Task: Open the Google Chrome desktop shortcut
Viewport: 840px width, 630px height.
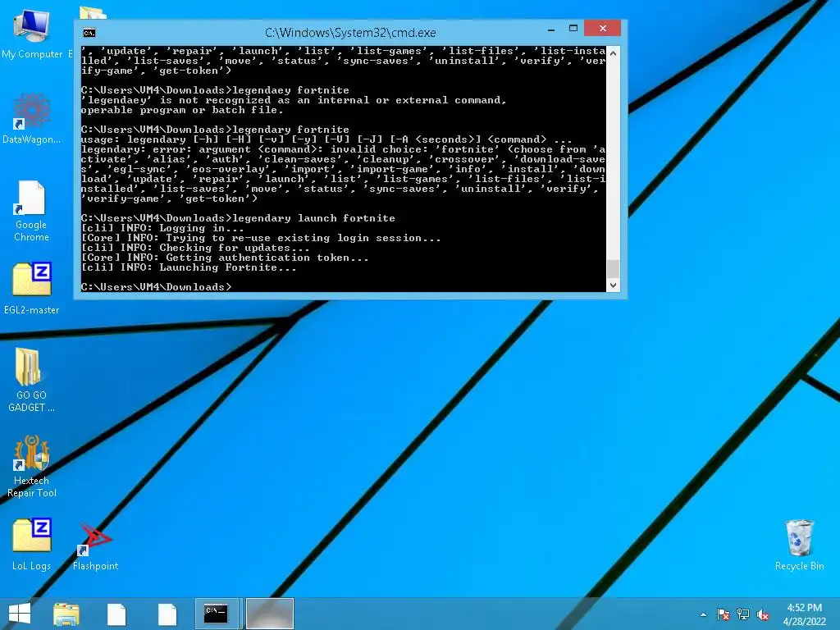Action: click(x=32, y=211)
